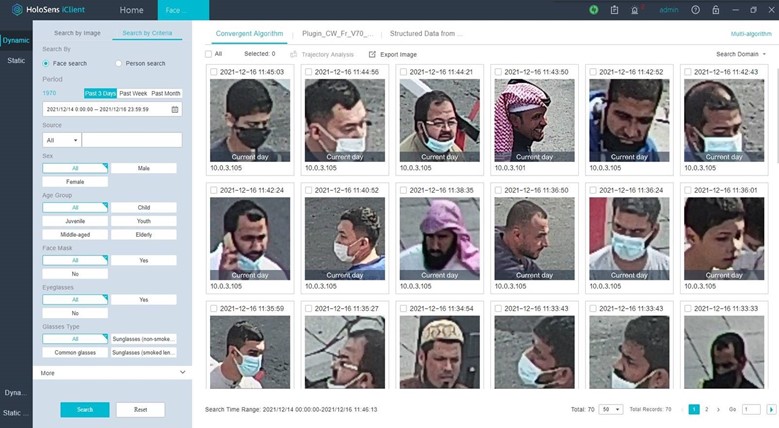Open the Plugin_CW_Fr_V70 tab
The image size is (779, 428).
pos(337,33)
